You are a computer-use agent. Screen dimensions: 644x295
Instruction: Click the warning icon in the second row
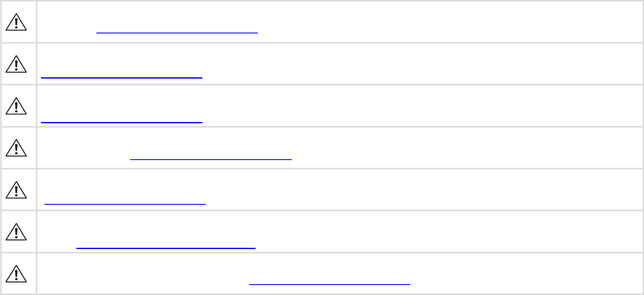coord(16,64)
